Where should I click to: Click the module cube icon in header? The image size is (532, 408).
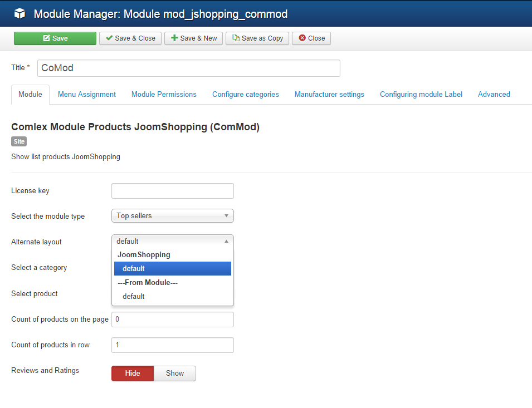pos(19,13)
